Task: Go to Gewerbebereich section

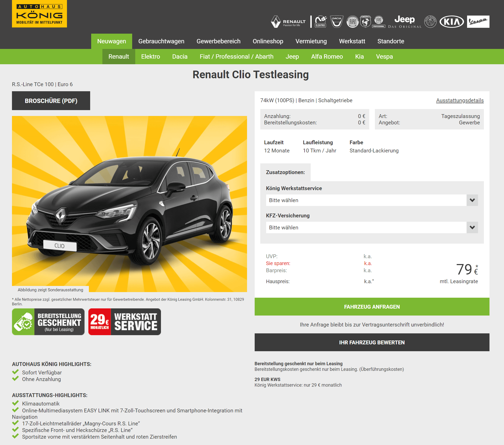Action: 219,41
